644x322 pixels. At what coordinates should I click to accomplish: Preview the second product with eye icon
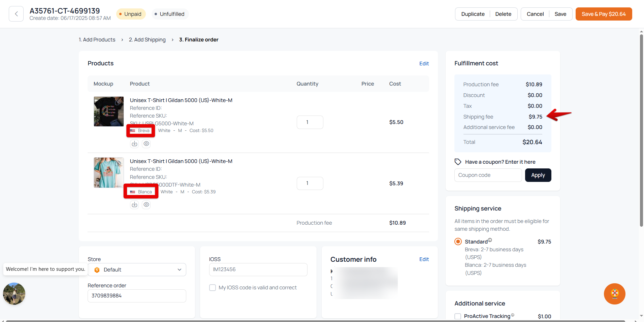(x=146, y=205)
